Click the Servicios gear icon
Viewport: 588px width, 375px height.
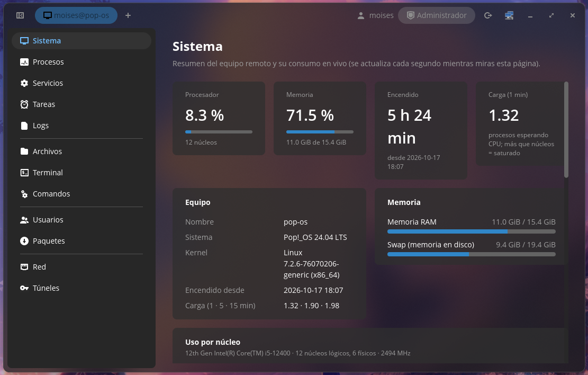[x=24, y=83]
